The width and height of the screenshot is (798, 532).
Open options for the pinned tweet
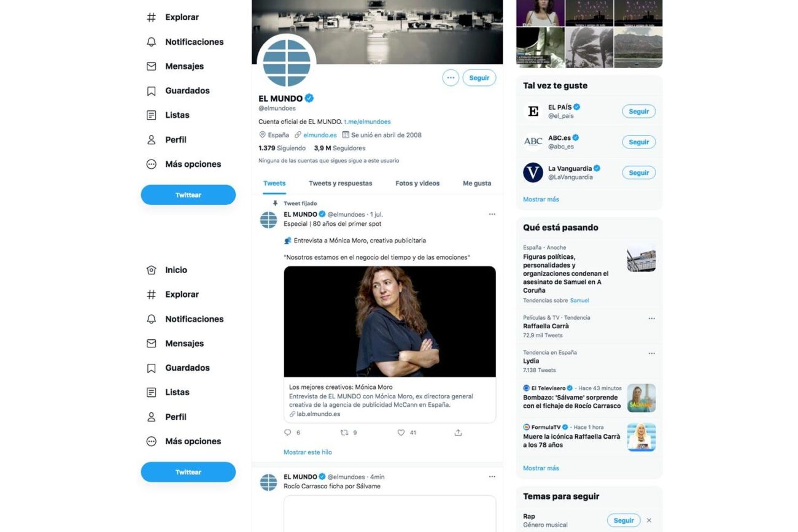tap(492, 214)
